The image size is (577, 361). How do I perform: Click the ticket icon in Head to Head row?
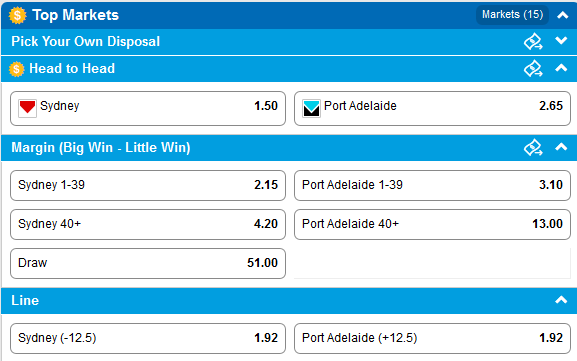tap(533, 68)
